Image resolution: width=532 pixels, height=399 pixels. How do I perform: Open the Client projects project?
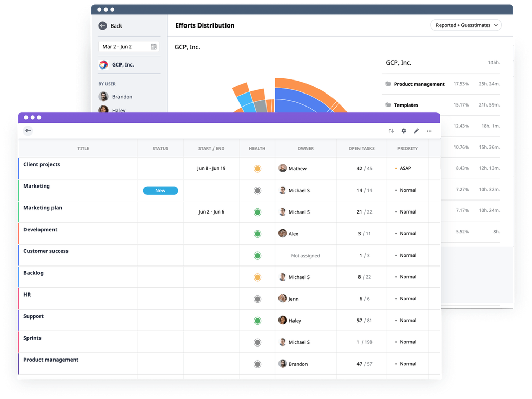click(x=42, y=164)
